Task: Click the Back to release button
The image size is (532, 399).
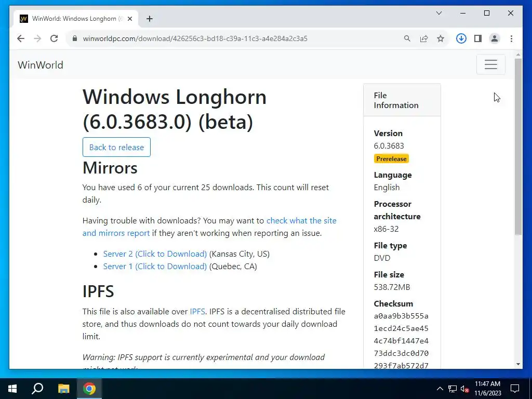Action: (x=116, y=147)
